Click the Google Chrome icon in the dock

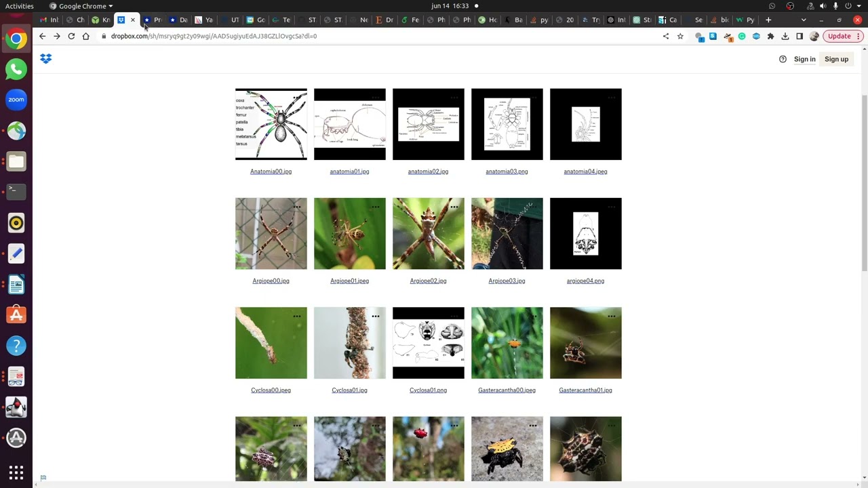pos(16,38)
